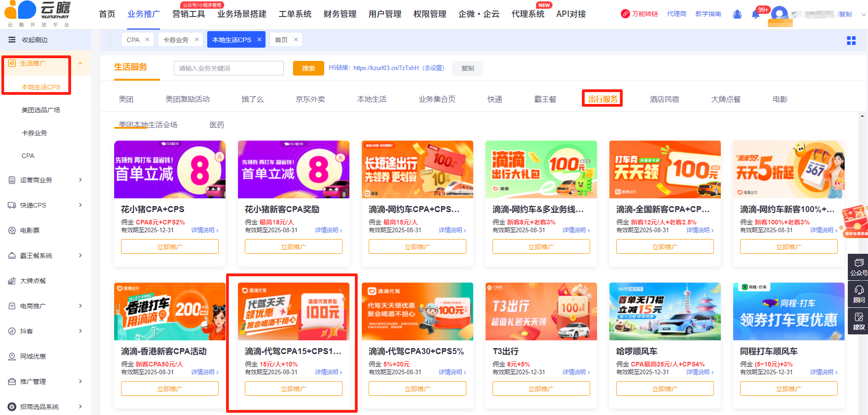
Task: Open the 顾问 headset floating widget
Action: point(858,294)
